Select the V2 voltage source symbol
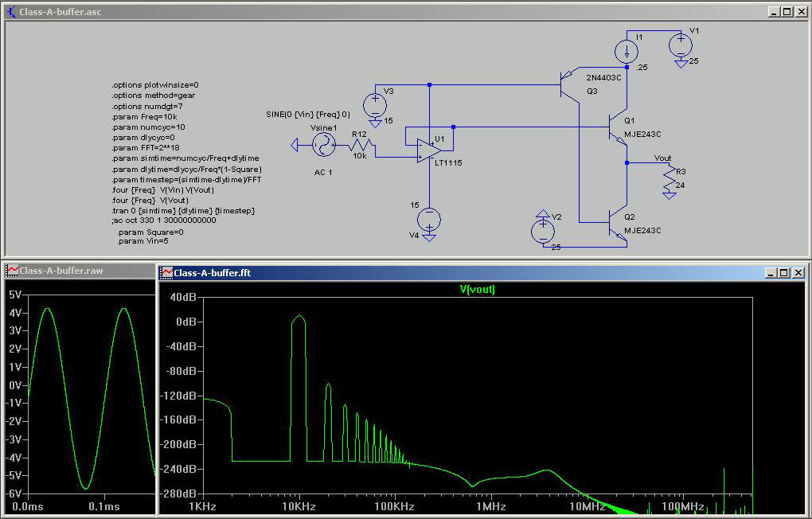This screenshot has width=812, height=519. coord(543,231)
